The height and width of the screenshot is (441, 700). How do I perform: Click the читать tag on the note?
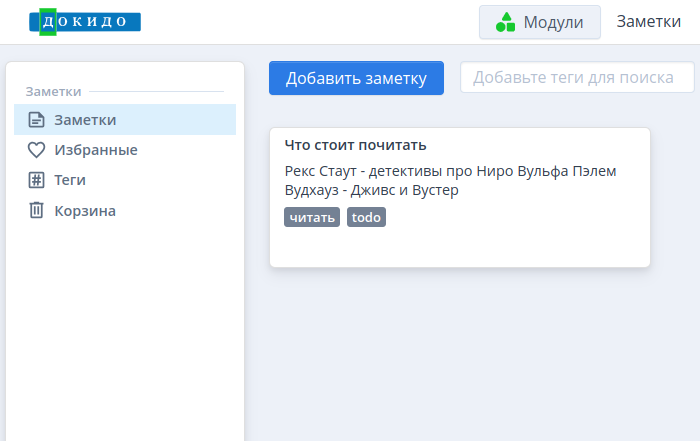point(312,217)
